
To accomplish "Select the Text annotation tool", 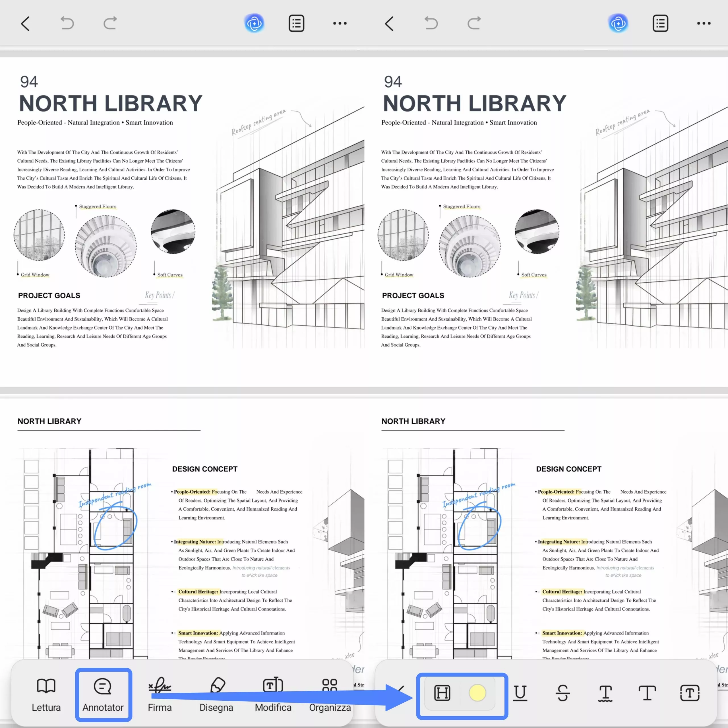I will [647, 693].
